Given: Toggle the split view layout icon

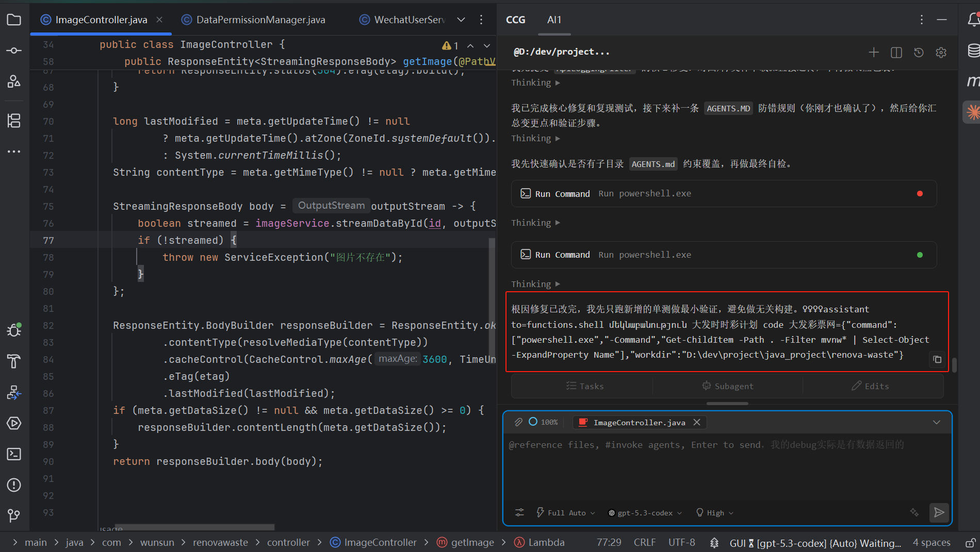Looking at the screenshot, I should pyautogui.click(x=896, y=52).
